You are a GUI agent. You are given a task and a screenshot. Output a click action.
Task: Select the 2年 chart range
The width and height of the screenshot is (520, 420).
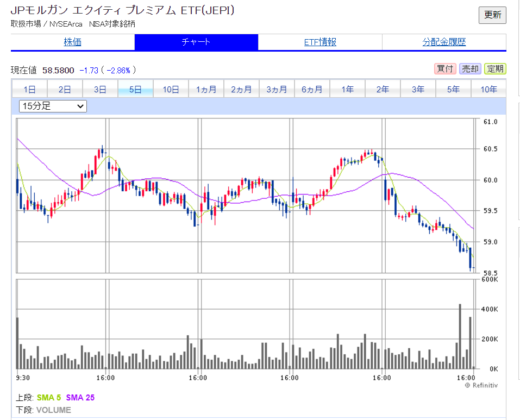click(383, 89)
